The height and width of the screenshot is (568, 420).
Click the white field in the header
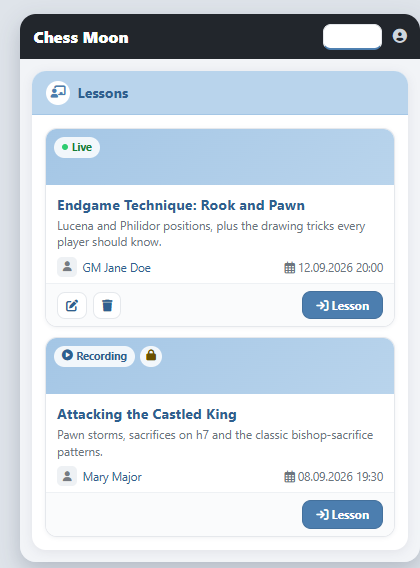click(352, 37)
